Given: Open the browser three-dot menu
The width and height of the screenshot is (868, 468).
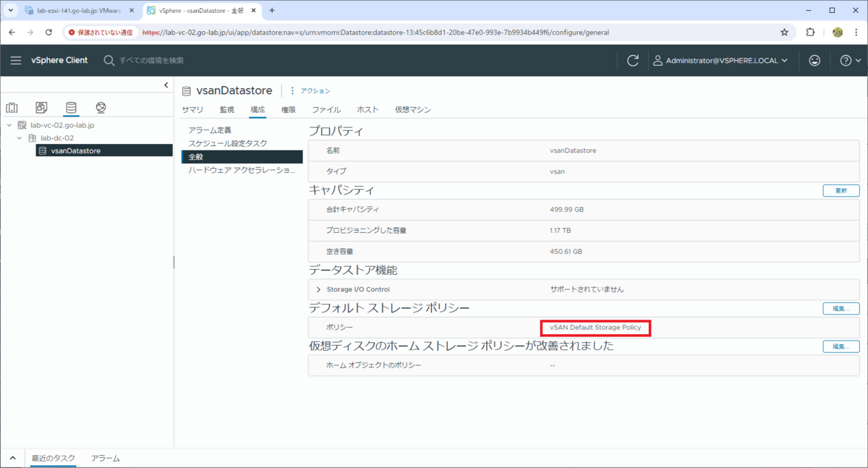Looking at the screenshot, I should 856,33.
